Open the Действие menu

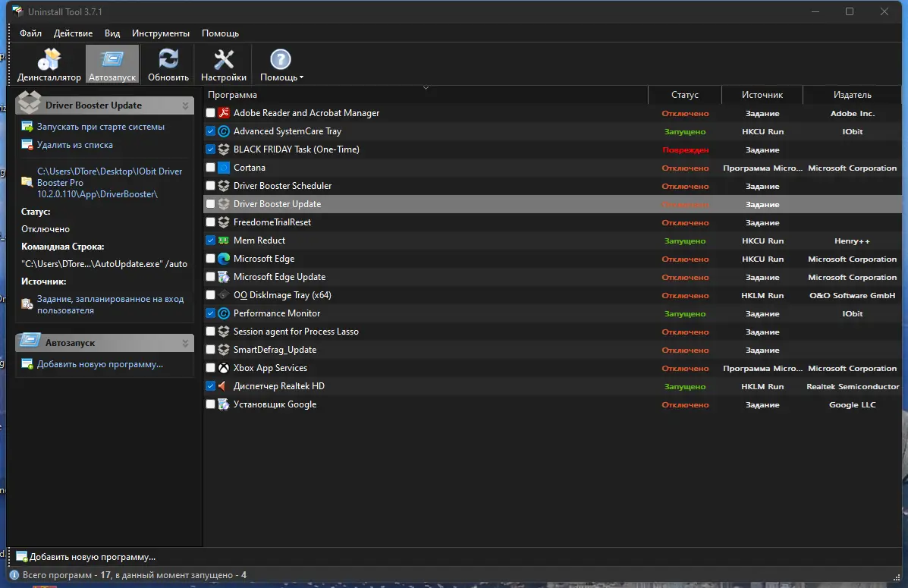(73, 33)
